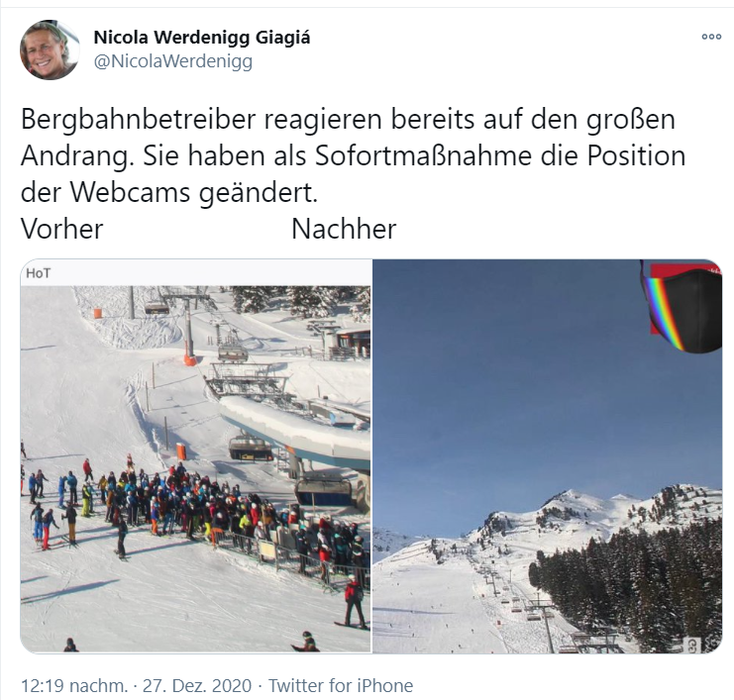Click the Twitter for iPhone source link

(341, 685)
